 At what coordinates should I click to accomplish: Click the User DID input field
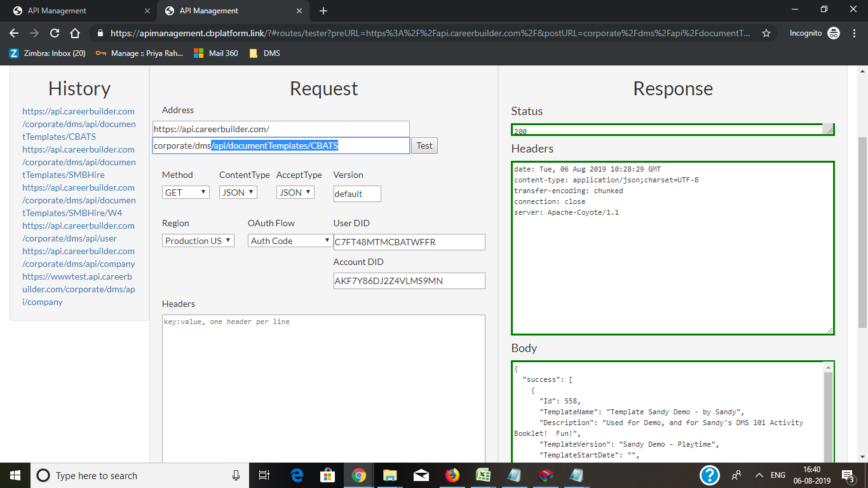(x=409, y=242)
